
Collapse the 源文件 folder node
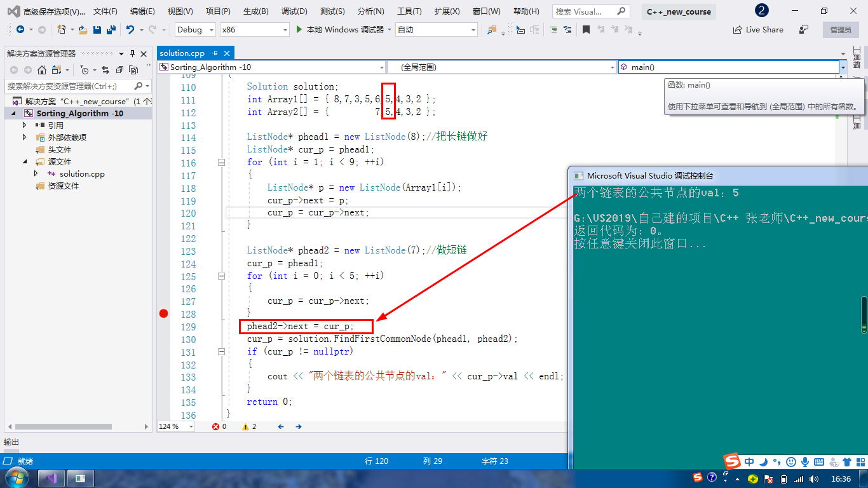click(25, 161)
